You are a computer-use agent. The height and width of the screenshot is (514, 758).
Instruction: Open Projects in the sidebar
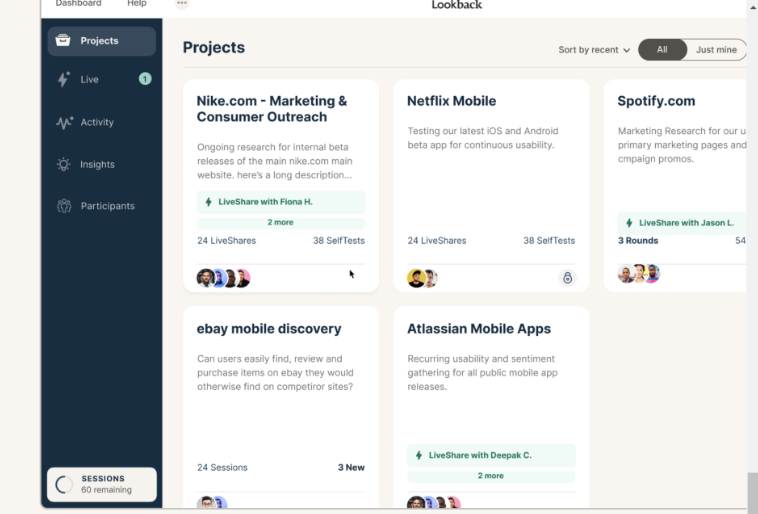[x=102, y=41]
